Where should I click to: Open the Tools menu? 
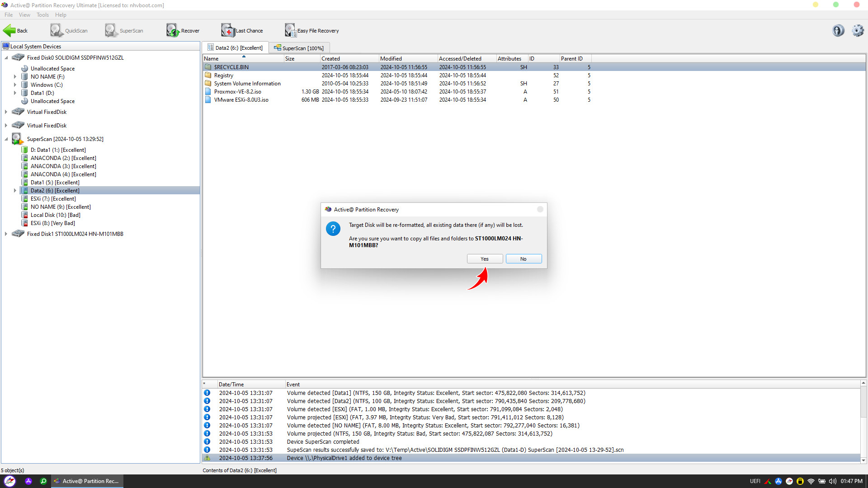point(42,14)
